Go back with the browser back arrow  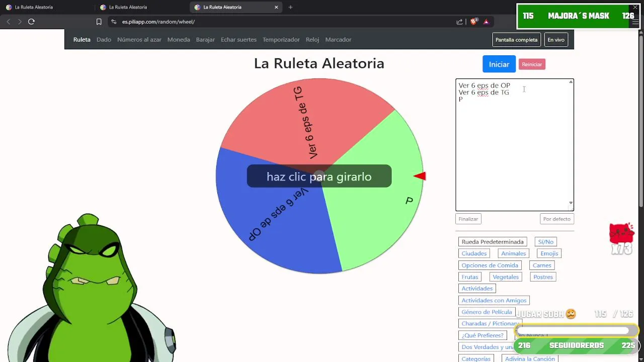tap(9, 22)
